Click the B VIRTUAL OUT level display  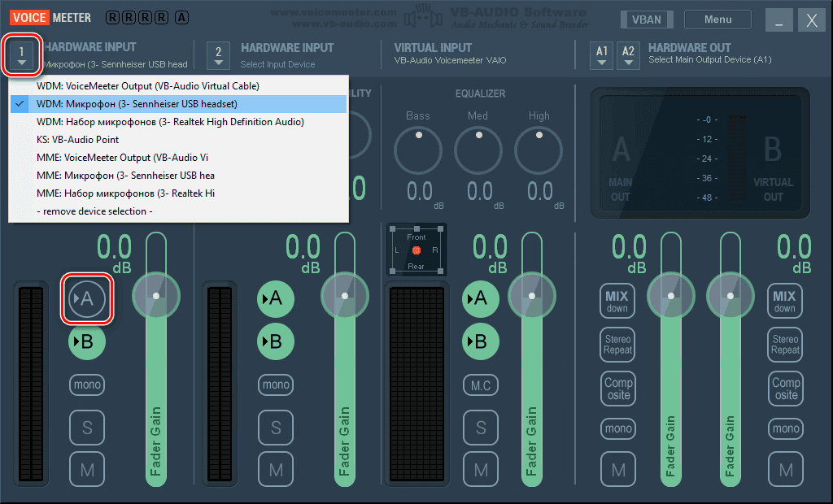point(773,167)
